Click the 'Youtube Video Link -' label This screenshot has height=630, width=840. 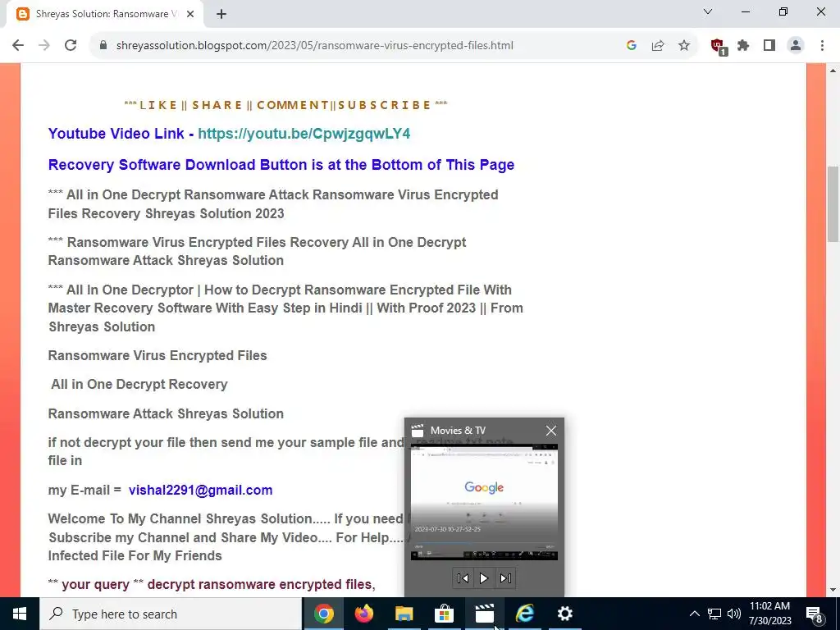121,134
